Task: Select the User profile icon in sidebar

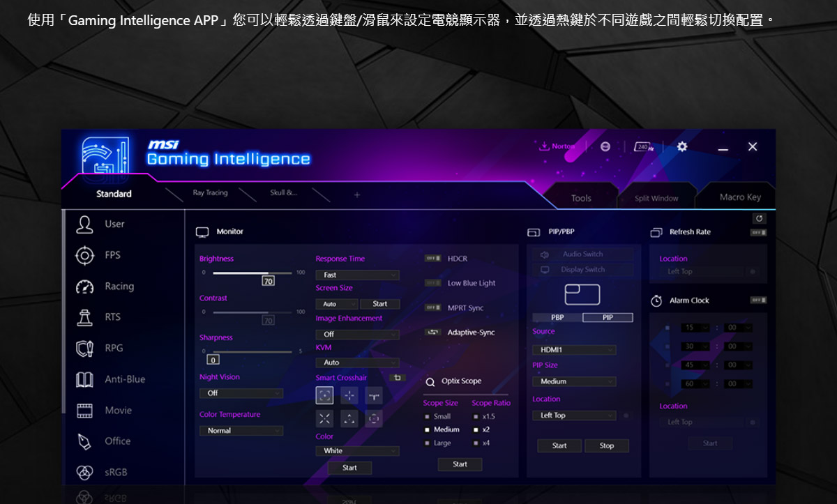Action: pos(84,224)
